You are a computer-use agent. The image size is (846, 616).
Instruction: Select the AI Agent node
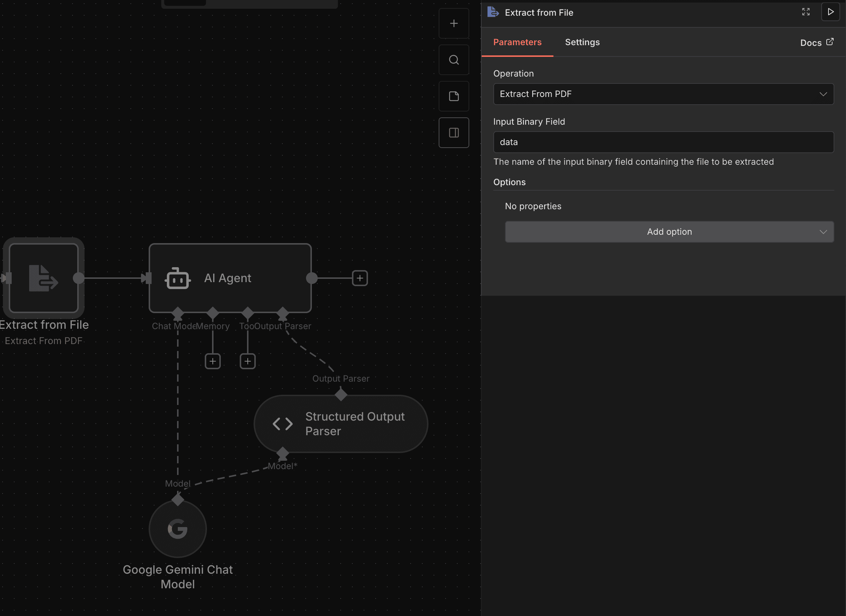tap(230, 278)
